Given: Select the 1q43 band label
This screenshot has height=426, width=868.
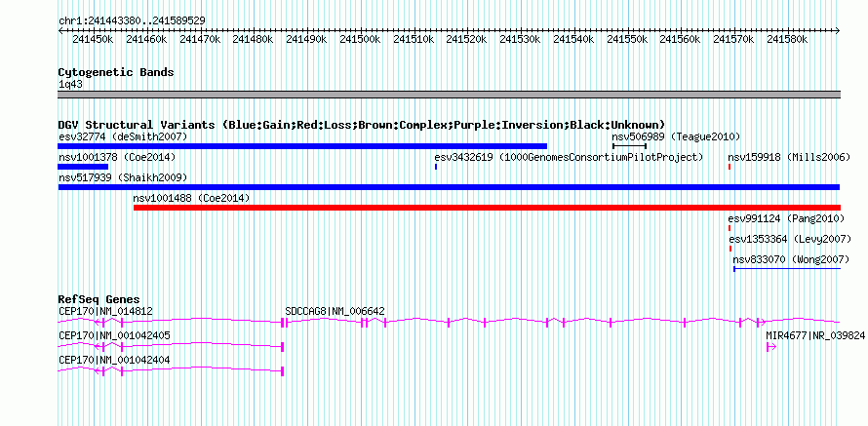Looking at the screenshot, I should pos(70,85).
